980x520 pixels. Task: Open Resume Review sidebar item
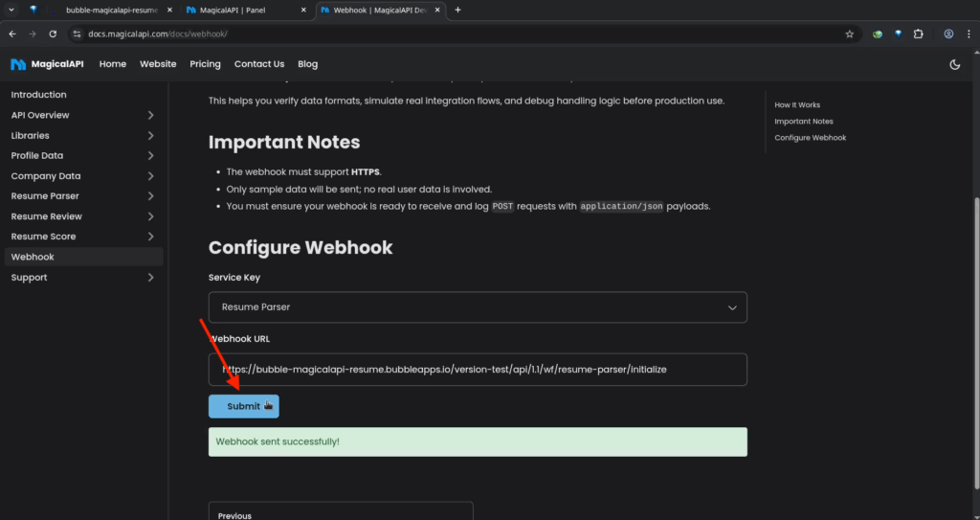coord(46,215)
